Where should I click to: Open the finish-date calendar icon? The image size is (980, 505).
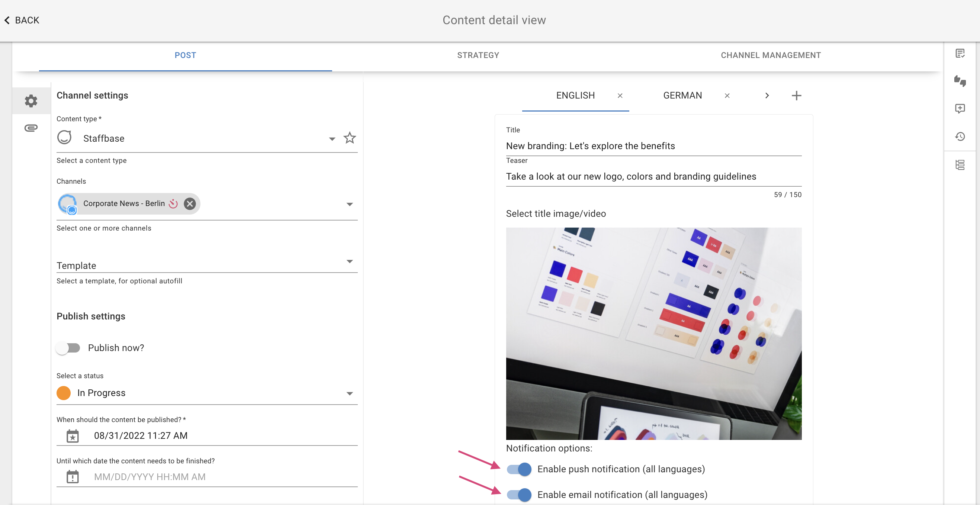(x=73, y=477)
